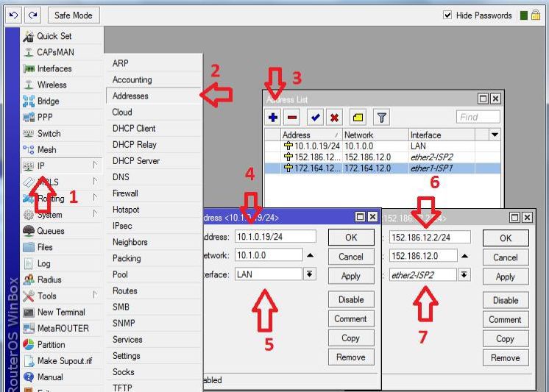The width and height of the screenshot is (549, 392).
Task: Open Files from the sidebar
Action: click(x=63, y=247)
